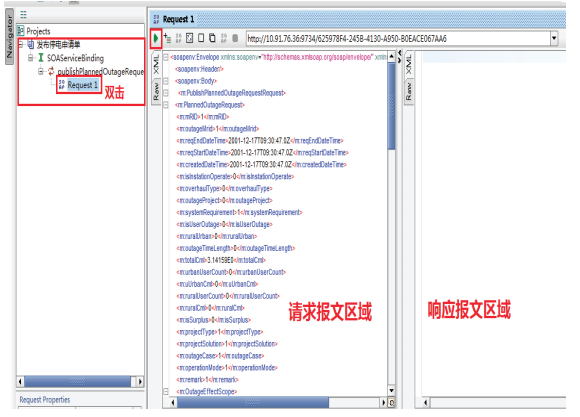Collapse the soapenv:Envelope fold marker
The height and width of the screenshot is (417, 580).
(x=166, y=57)
